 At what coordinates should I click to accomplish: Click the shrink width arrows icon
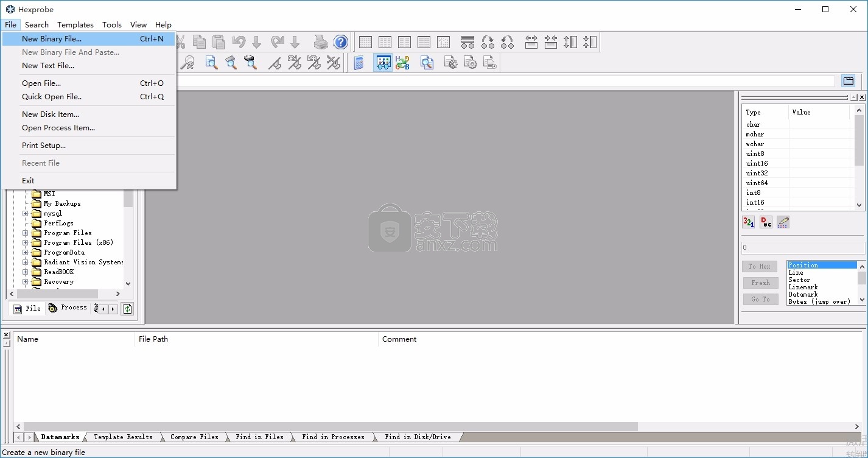[x=551, y=41]
